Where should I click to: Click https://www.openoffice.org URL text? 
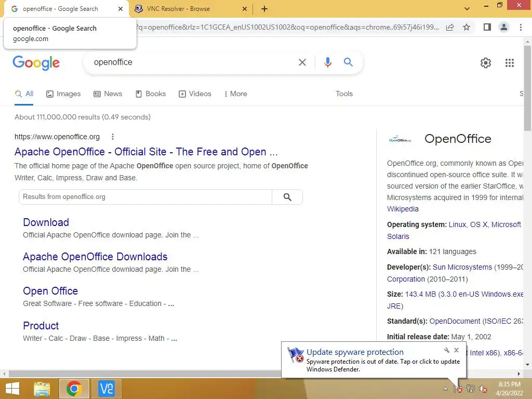coord(57,137)
